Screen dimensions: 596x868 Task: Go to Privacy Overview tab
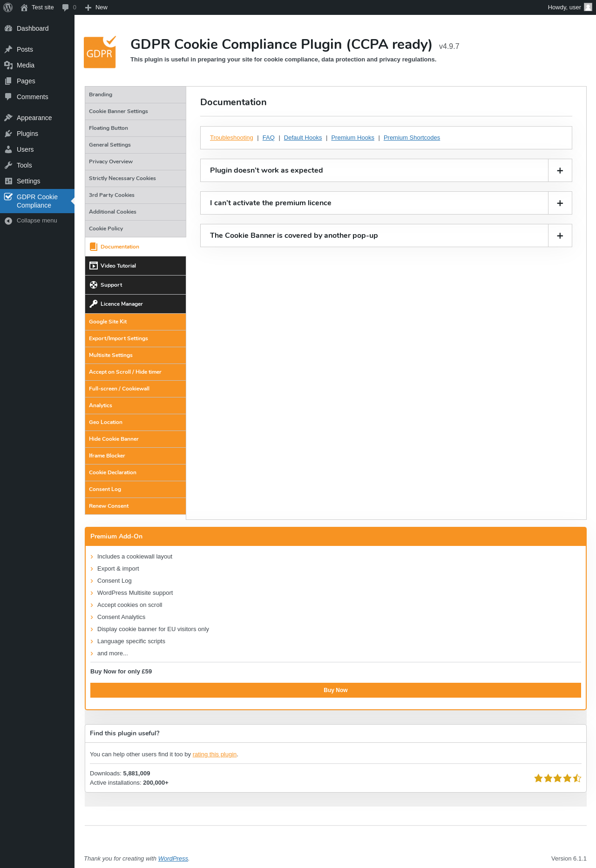pyautogui.click(x=135, y=161)
